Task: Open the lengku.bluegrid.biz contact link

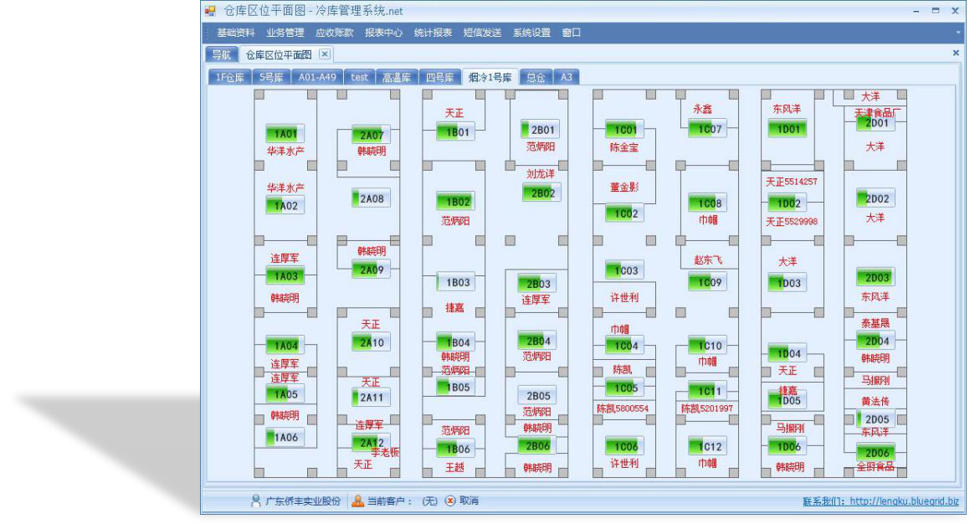Action: [x=898, y=503]
